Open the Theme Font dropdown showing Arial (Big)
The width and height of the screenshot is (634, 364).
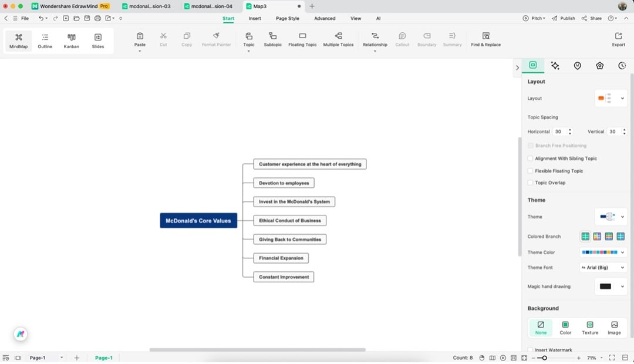pyautogui.click(x=603, y=267)
